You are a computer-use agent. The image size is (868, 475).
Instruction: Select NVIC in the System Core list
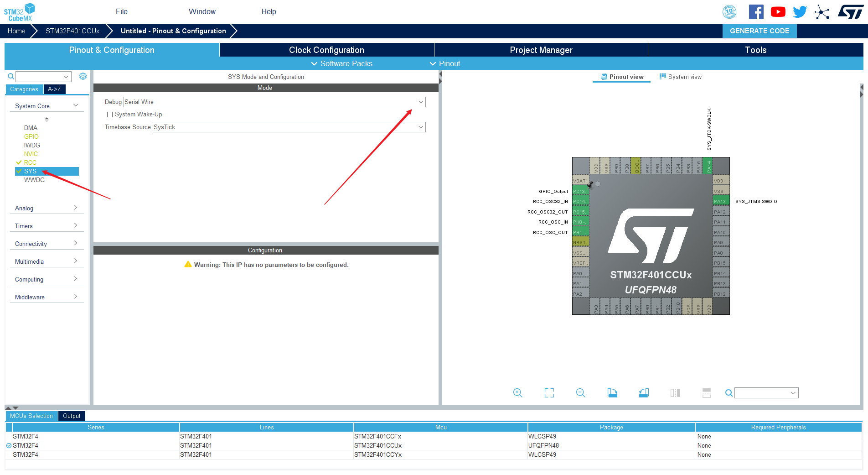point(31,154)
